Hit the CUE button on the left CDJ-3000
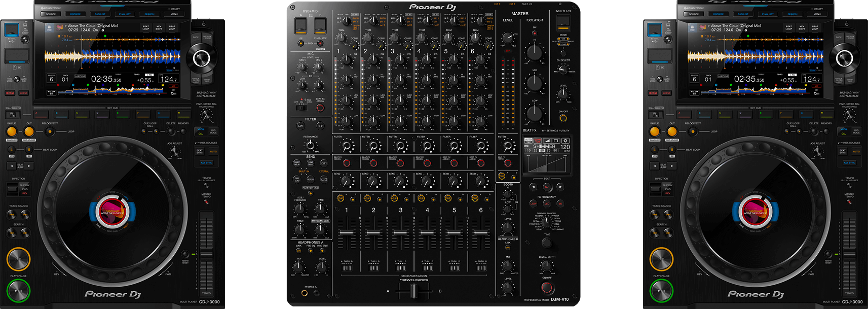This screenshot has height=309, width=868. pyautogui.click(x=18, y=259)
